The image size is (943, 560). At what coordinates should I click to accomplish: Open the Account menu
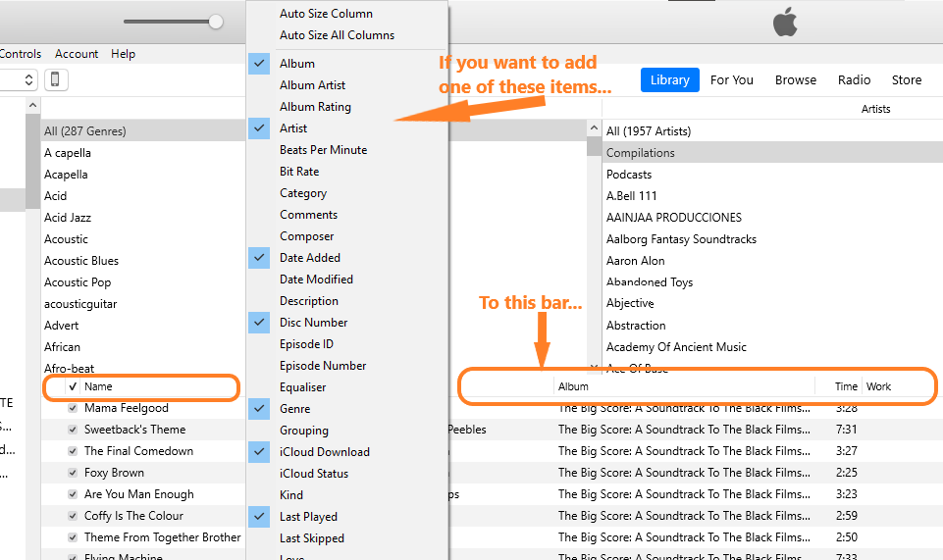tap(77, 54)
